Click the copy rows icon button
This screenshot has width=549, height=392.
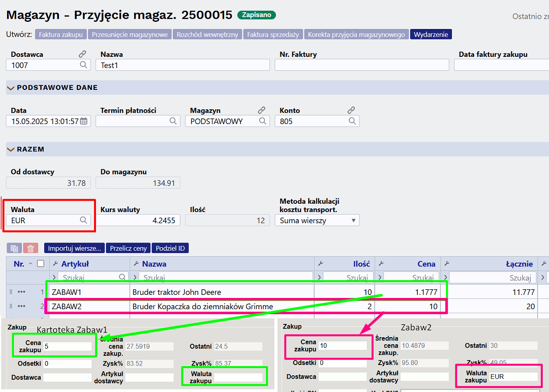pyautogui.click(x=14, y=248)
